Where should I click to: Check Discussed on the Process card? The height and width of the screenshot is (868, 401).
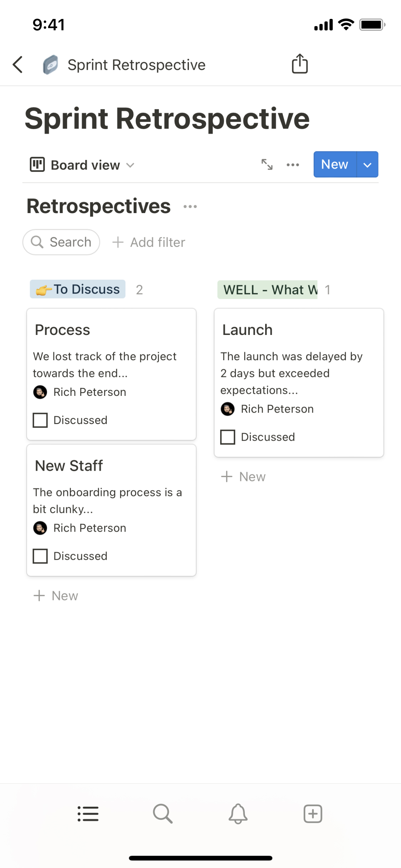click(x=40, y=420)
